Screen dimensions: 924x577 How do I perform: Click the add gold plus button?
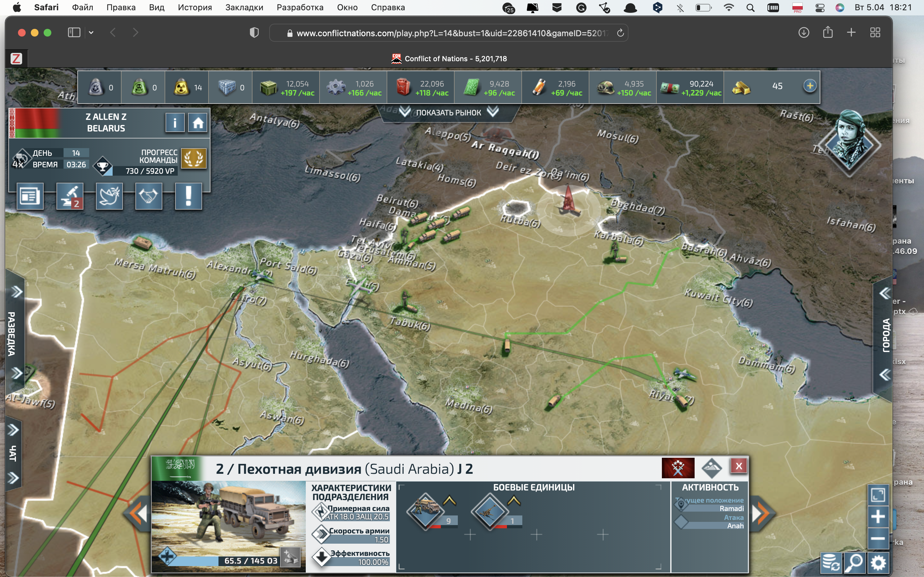pyautogui.click(x=810, y=86)
